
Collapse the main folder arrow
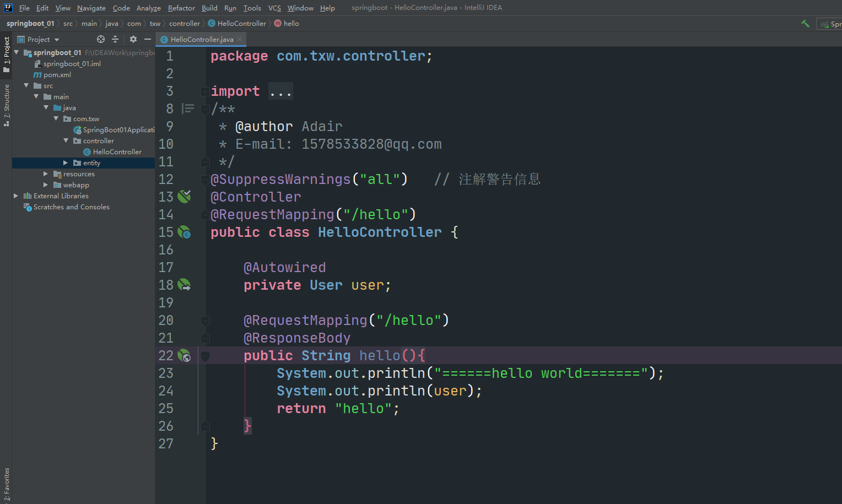(x=36, y=96)
